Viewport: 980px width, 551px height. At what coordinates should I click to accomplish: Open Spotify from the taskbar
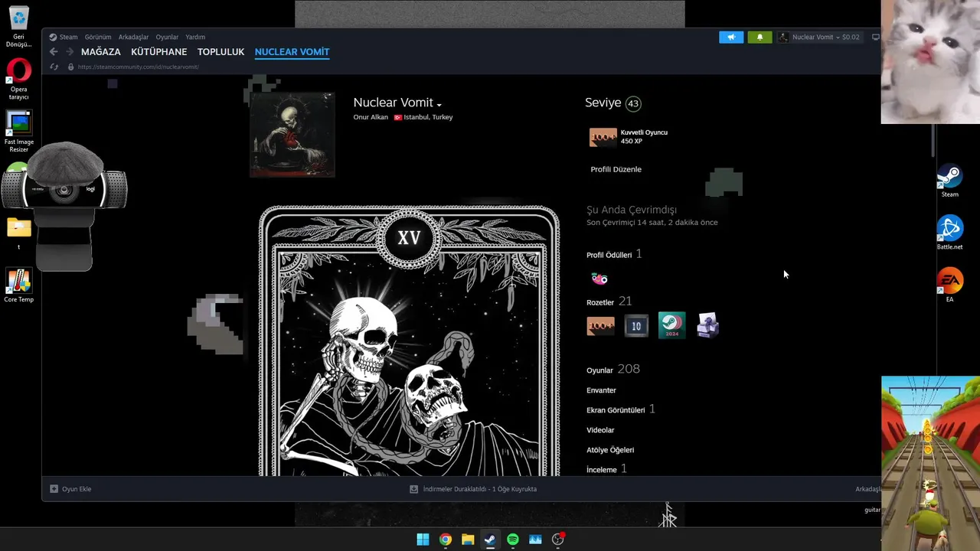(513, 540)
